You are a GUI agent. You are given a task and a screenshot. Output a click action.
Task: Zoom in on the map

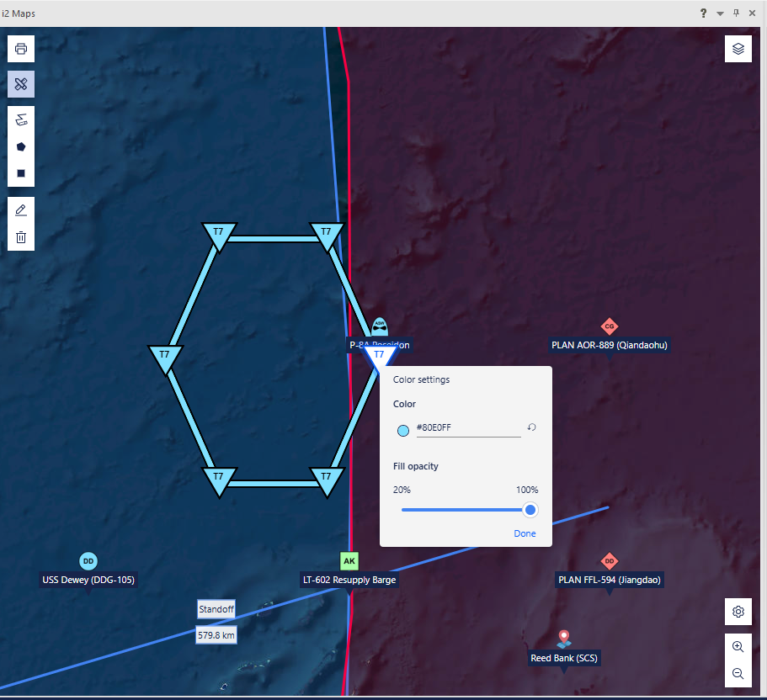[738, 647]
